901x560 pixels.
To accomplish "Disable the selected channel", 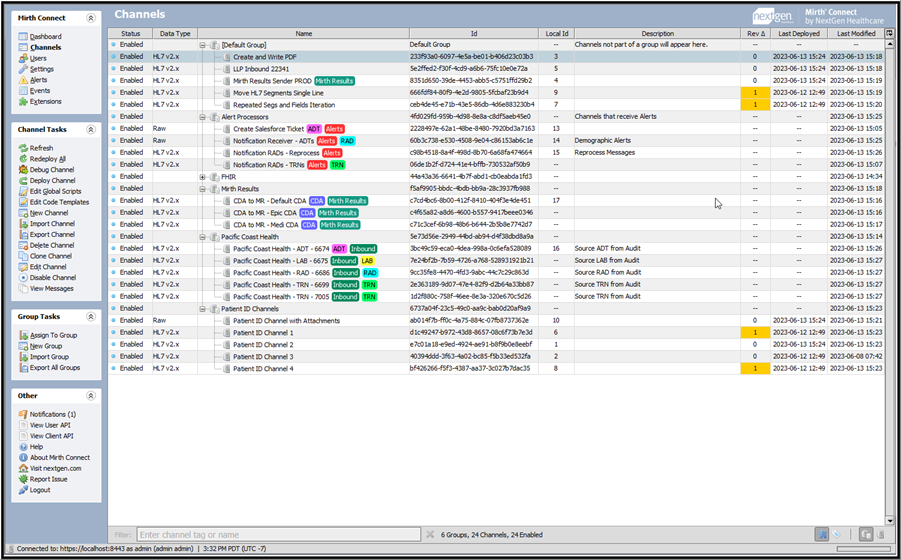I will click(53, 278).
